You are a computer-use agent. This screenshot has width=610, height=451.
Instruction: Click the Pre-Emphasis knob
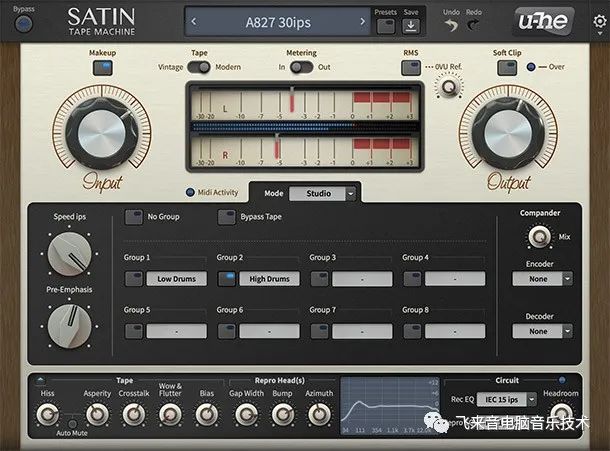click(70, 326)
